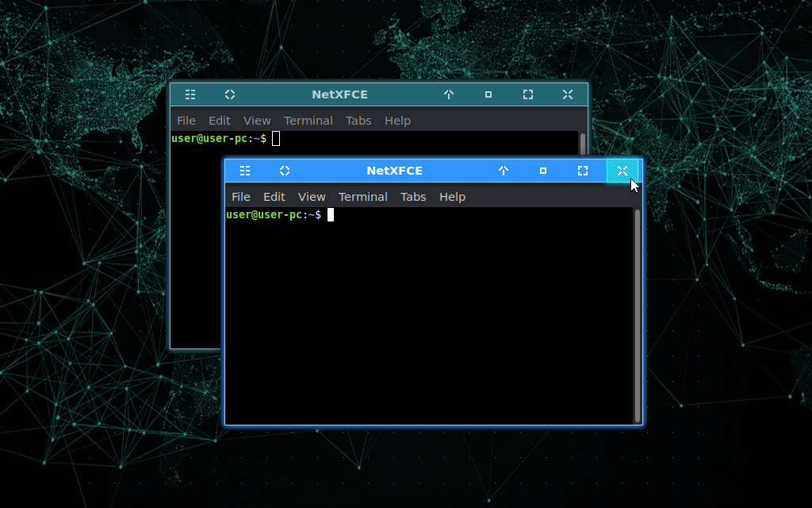The width and height of the screenshot is (812, 508).
Task: Click the back terminal's vertical scrollbar
Action: click(x=583, y=144)
